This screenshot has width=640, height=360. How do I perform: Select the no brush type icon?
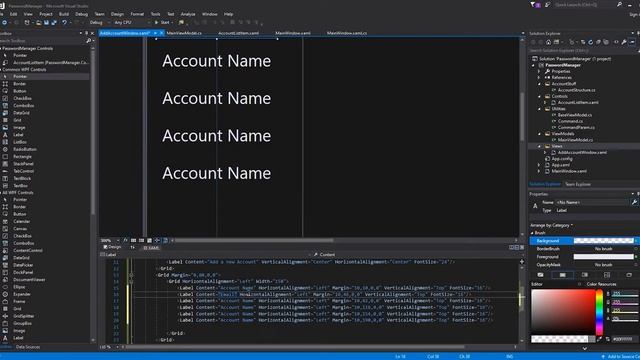tap(540, 275)
